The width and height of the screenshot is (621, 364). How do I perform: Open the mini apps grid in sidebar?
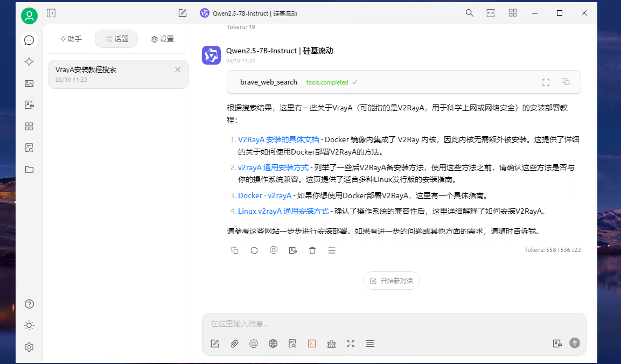(x=29, y=127)
